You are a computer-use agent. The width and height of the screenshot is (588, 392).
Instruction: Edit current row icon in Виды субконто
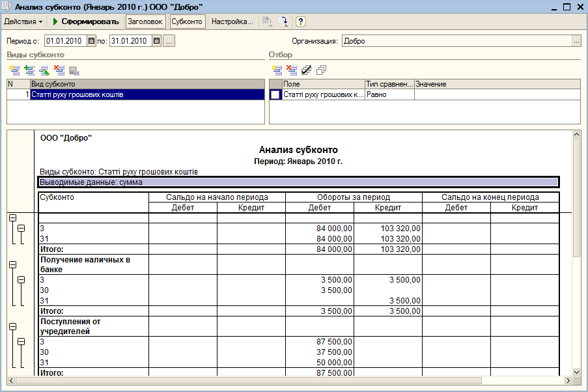(x=44, y=70)
